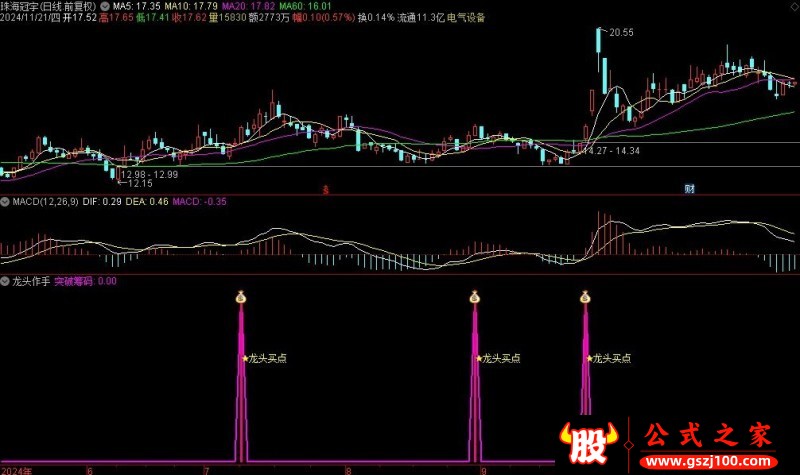Viewport: 800px width, 475px height.
Task: Expand the 龙头作手 indicator chevron
Action: pos(5,281)
